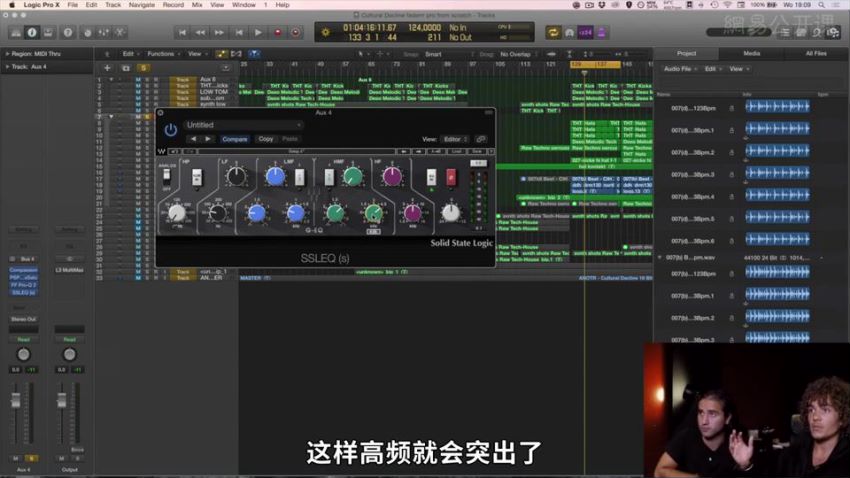Switch to the All Files tab
This screenshot has height=478, width=850.
coord(816,53)
